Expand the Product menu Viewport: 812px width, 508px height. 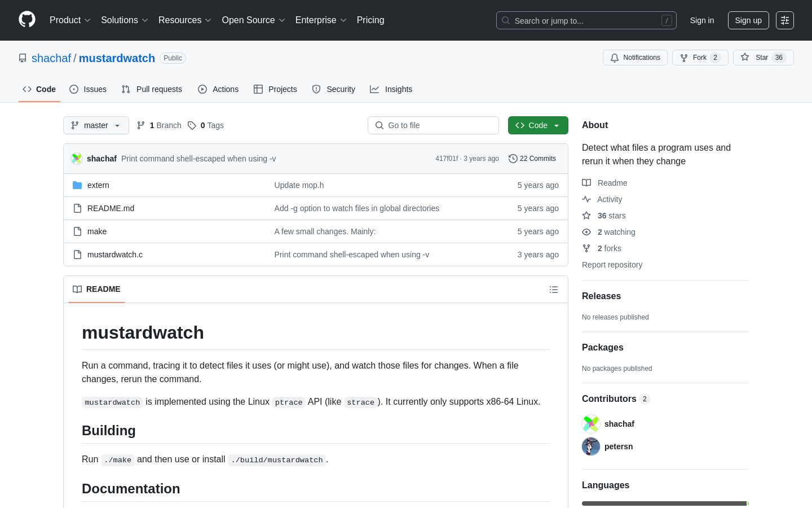click(x=70, y=20)
